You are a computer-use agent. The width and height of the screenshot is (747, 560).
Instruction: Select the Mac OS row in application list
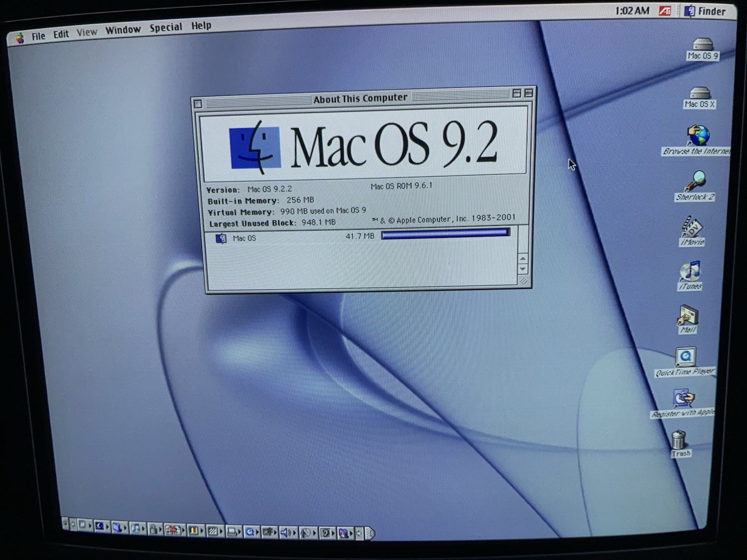(x=362, y=237)
